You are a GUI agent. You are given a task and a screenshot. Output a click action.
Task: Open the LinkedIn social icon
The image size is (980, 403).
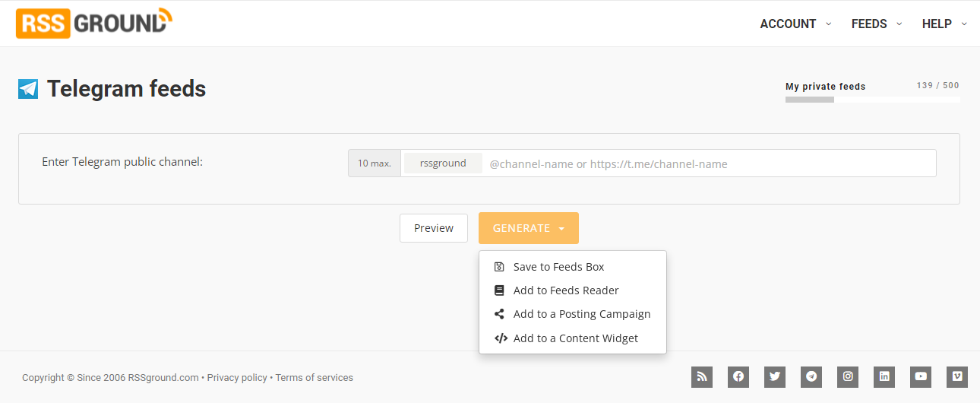point(884,376)
